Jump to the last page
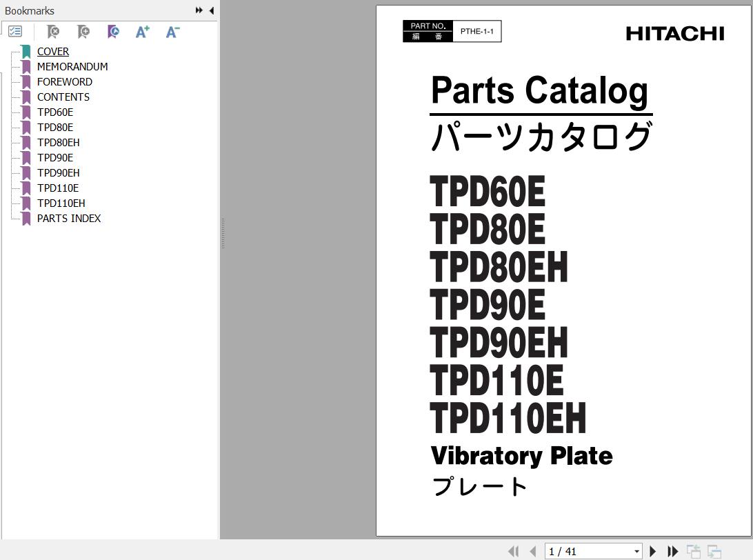 pyautogui.click(x=672, y=551)
